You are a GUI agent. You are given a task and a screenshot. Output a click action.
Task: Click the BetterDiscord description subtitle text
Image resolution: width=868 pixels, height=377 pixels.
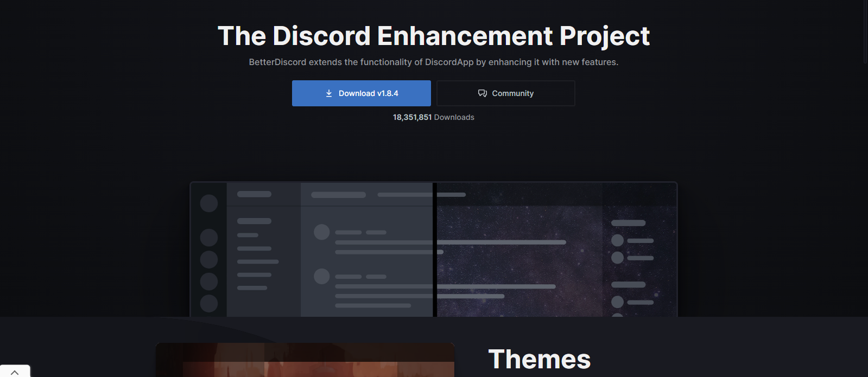(434, 62)
